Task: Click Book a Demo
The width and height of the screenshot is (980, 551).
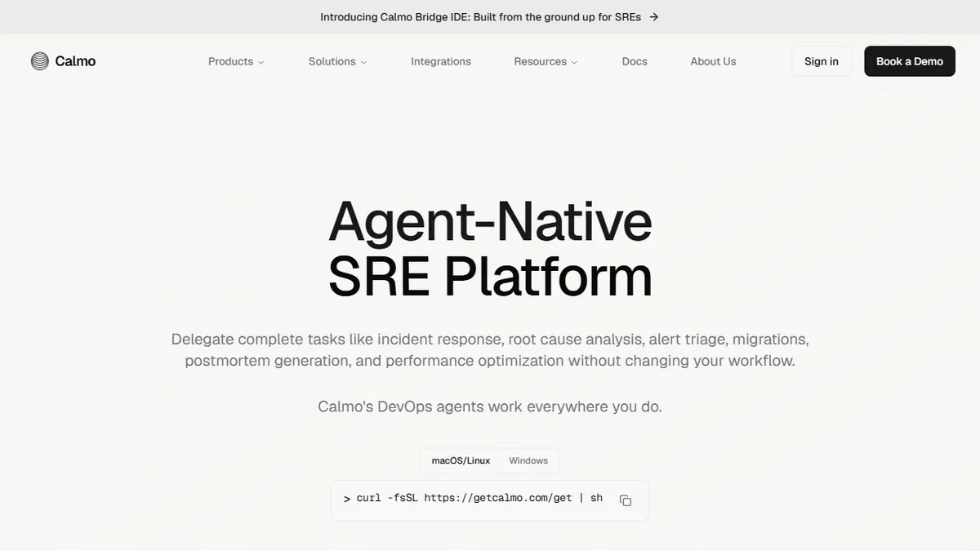Action: click(x=910, y=61)
